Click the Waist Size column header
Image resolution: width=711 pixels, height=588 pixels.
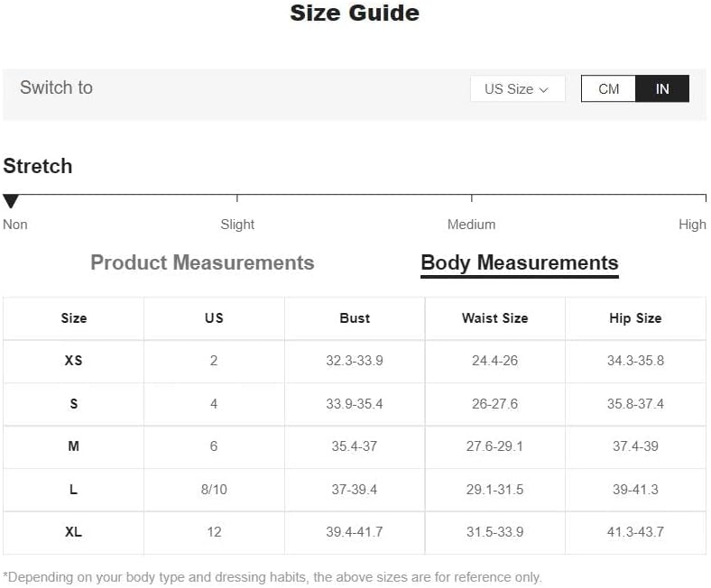(x=494, y=318)
